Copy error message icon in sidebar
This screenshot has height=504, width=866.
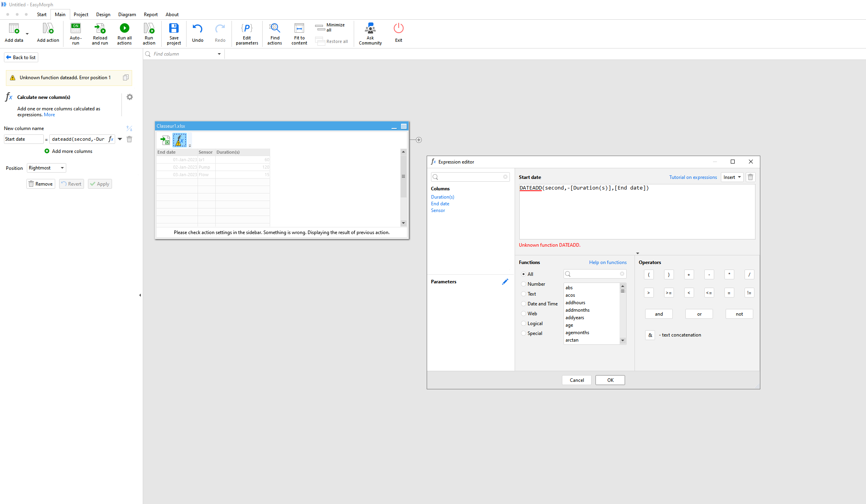(x=126, y=78)
